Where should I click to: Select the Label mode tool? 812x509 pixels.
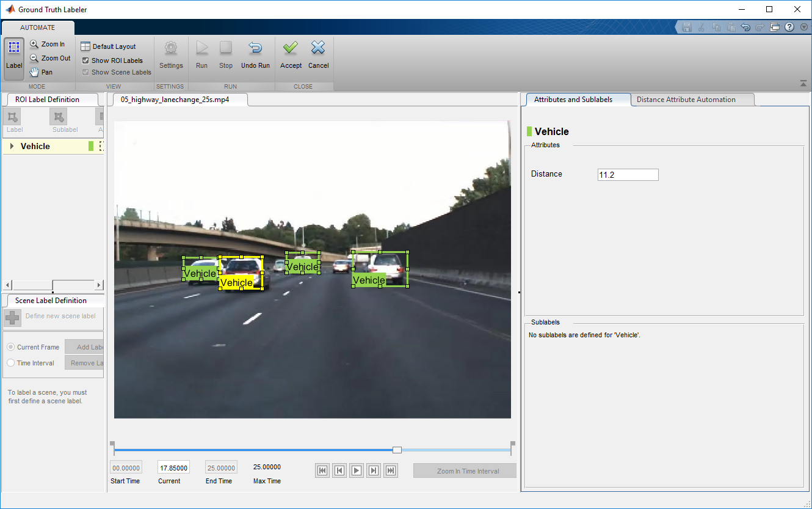pyautogui.click(x=14, y=59)
